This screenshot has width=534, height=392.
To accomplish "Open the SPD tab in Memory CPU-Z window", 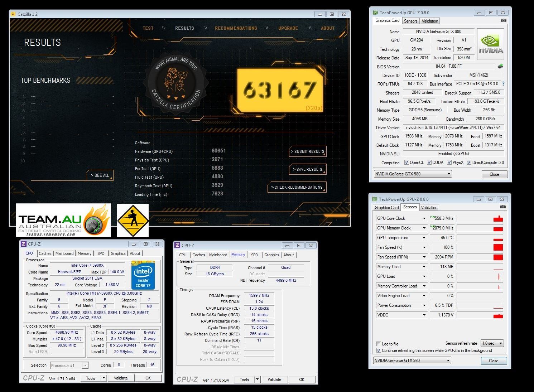I will (254, 255).
